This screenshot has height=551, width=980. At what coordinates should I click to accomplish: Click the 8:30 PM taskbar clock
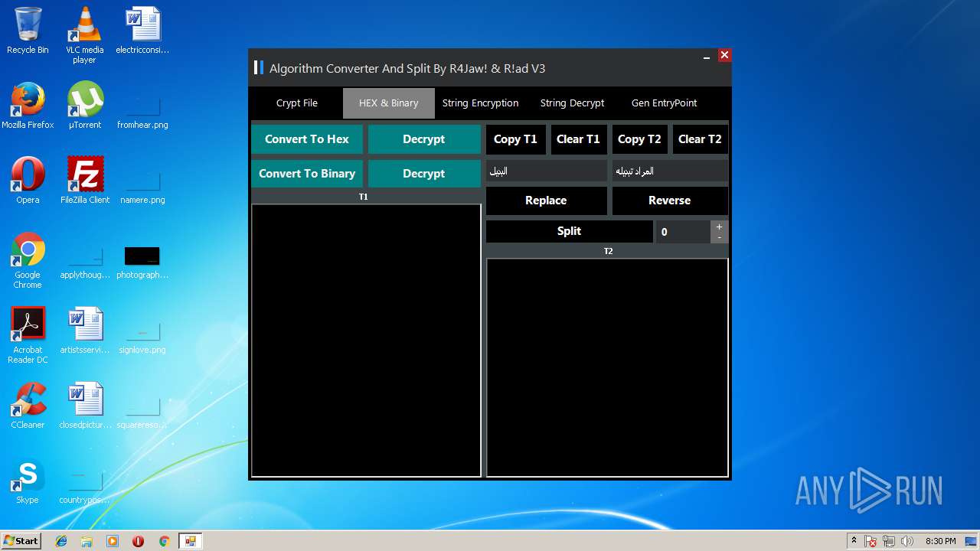pos(940,541)
